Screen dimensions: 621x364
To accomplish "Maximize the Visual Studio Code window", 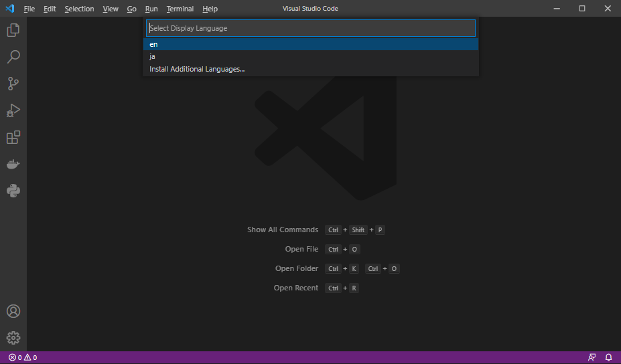I will coord(582,8).
